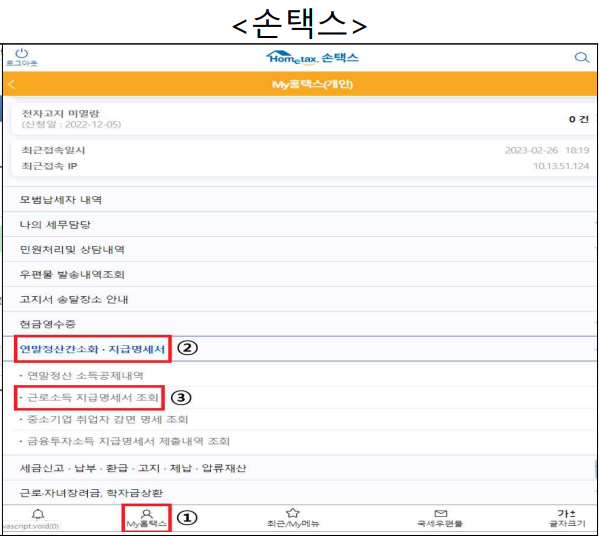
Task: Open 근로소득 지급명세서 조회 link
Action: 93,397
